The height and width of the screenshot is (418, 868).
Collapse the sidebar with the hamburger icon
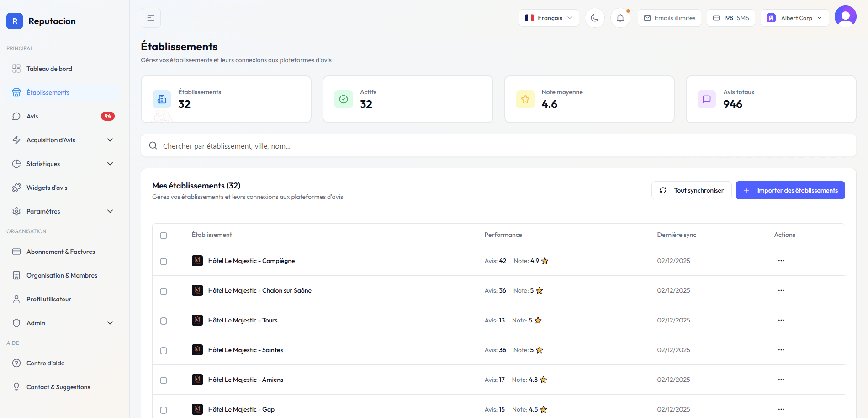tap(150, 17)
